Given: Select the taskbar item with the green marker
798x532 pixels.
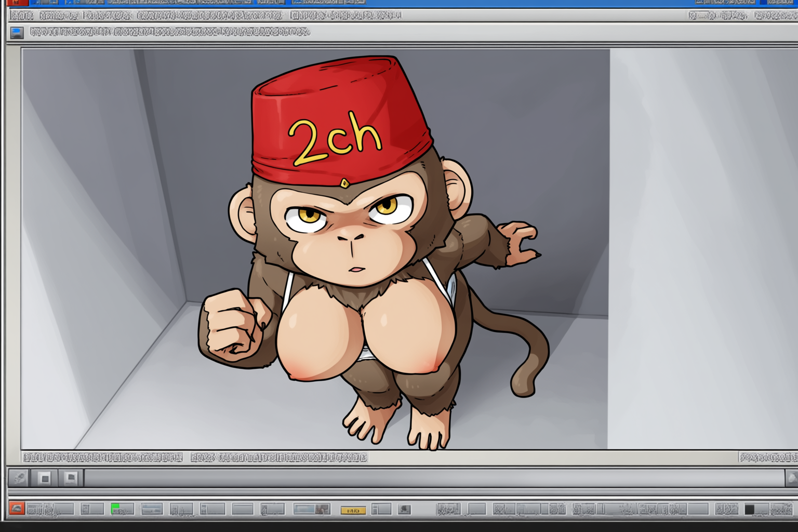Looking at the screenshot, I should 122,509.
